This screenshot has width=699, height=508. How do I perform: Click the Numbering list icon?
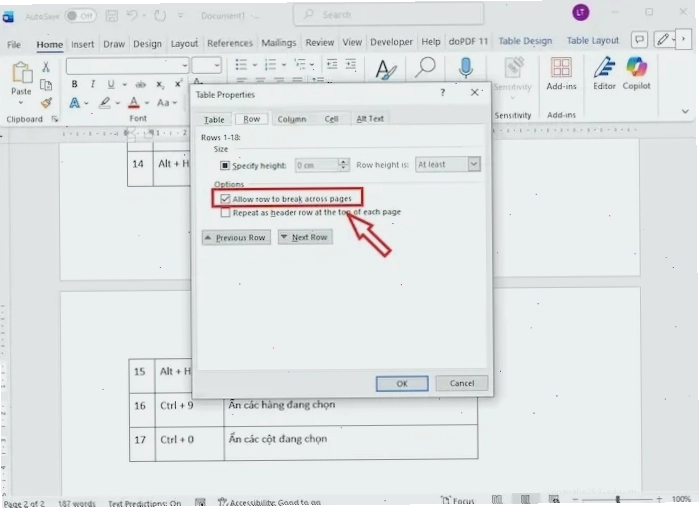pos(270,65)
